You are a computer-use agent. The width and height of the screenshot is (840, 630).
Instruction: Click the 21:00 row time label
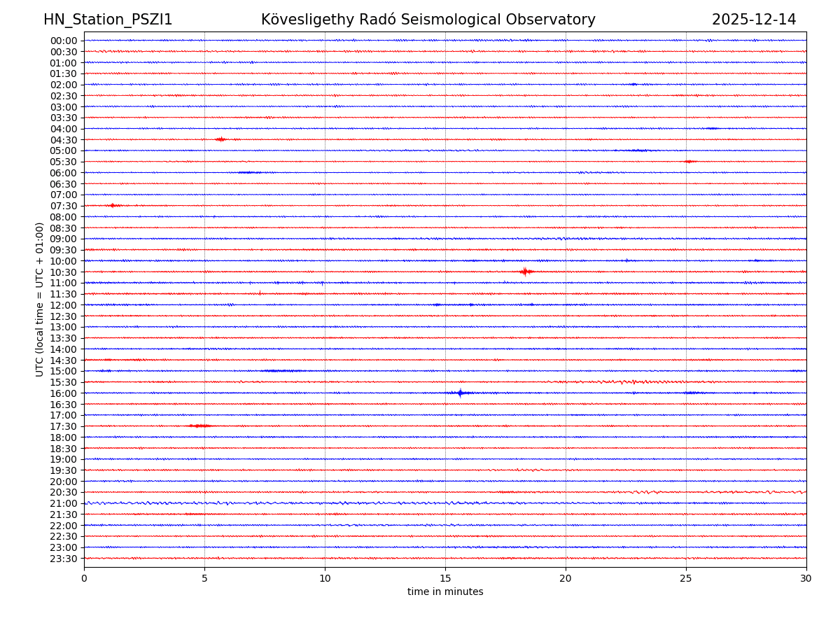click(63, 503)
